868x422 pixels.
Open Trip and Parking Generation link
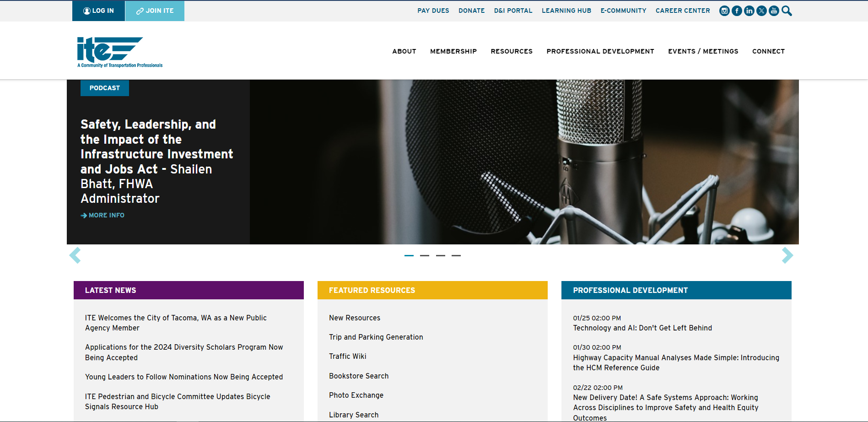[376, 337]
